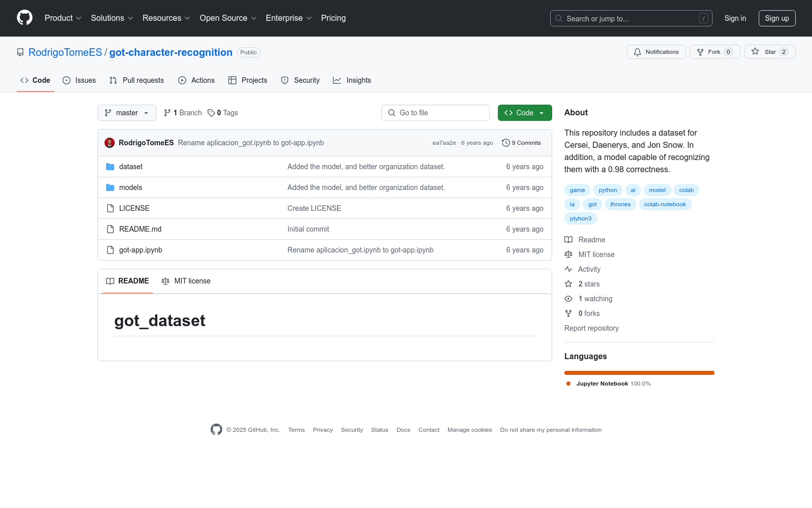Click the scale icon beside MIT license in About

coord(568,255)
